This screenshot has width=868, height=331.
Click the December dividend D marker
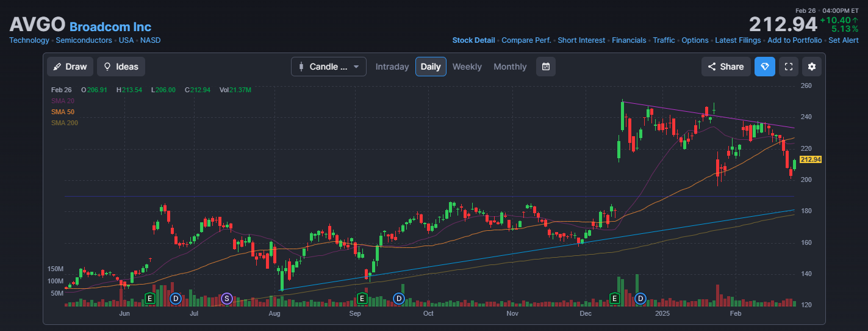click(640, 298)
